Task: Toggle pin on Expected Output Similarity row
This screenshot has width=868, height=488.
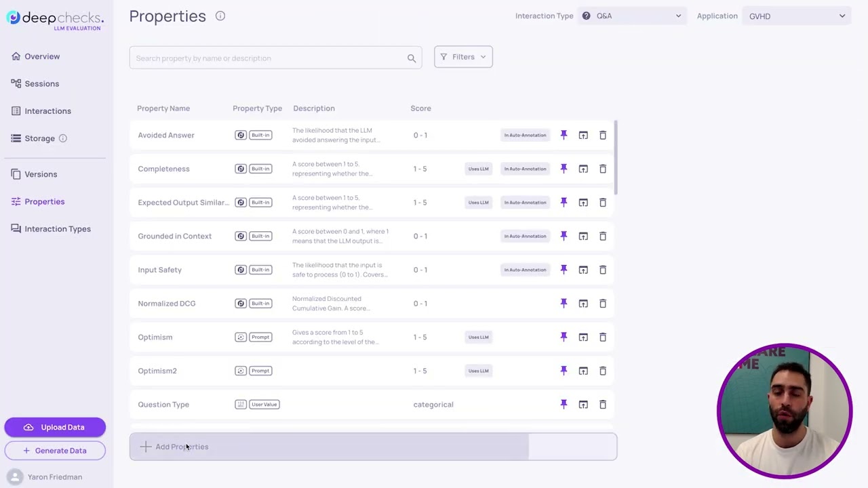Action: (x=564, y=202)
